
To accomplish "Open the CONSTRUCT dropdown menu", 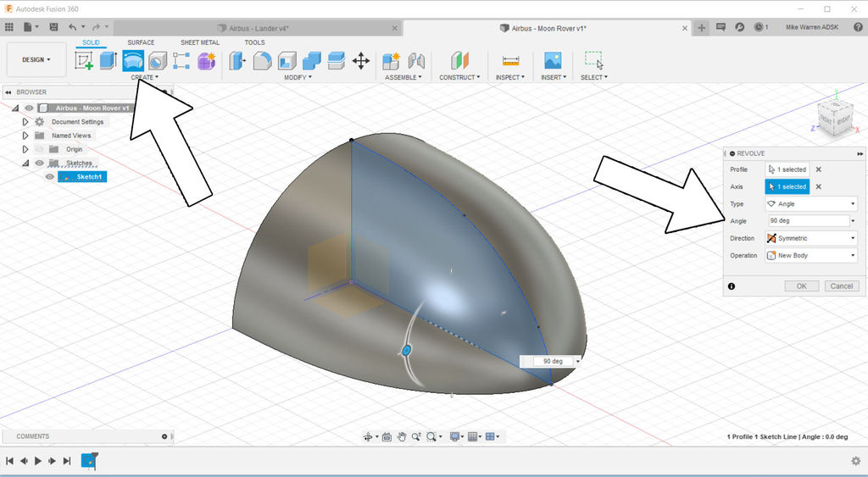I will (459, 77).
